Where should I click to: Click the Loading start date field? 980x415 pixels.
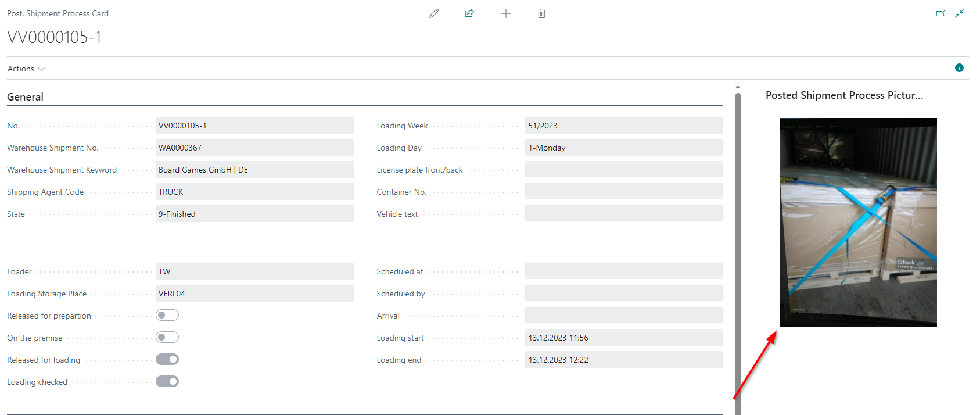[623, 338]
